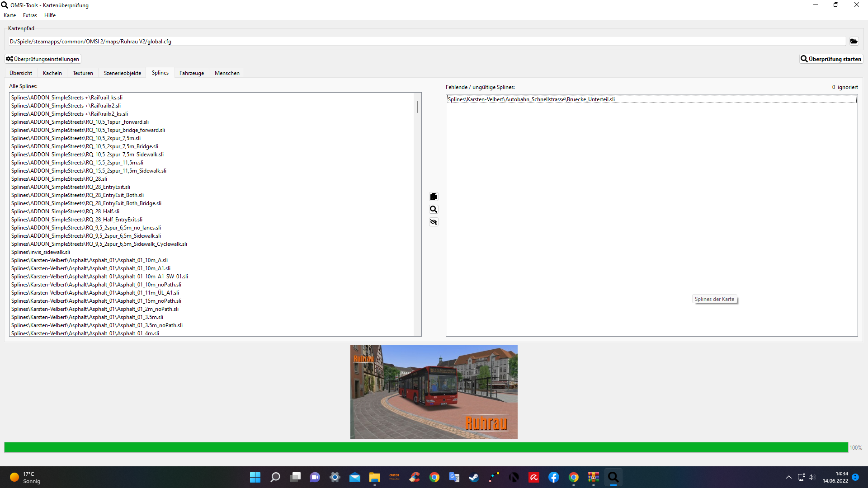
Task: Click the spline list vertical scrollbar thumb
Action: 417,107
